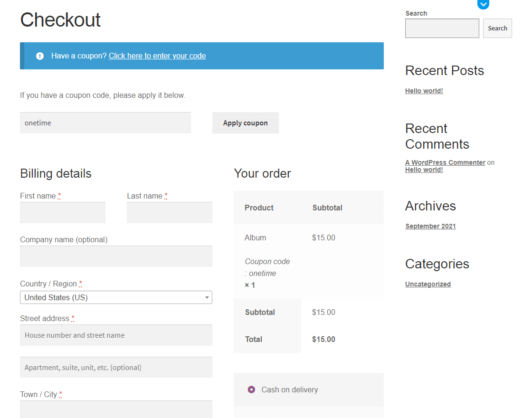This screenshot has width=532, height=418.
Task: Click the sidebar Search button
Action: click(x=497, y=28)
